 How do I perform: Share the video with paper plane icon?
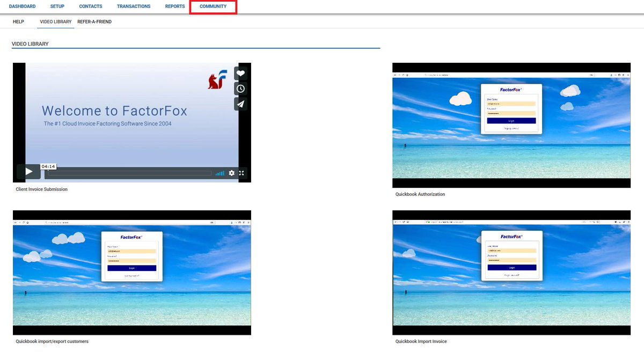pyautogui.click(x=241, y=104)
